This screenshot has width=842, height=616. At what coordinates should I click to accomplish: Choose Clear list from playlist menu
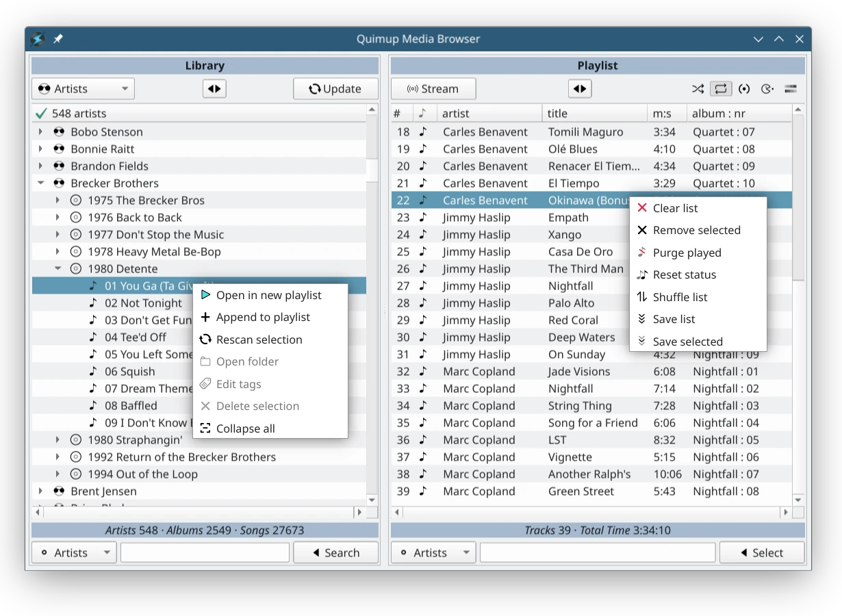pos(698,208)
